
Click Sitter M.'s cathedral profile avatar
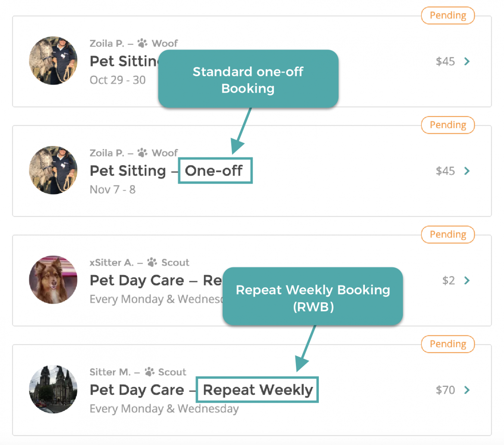click(53, 389)
